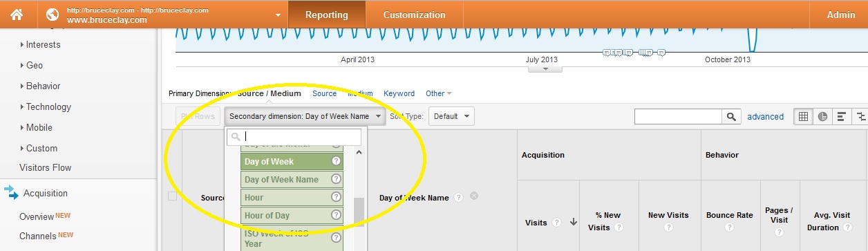The width and height of the screenshot is (868, 251).
Task: Remove Day of Week Name secondary dimension
Action: click(474, 196)
